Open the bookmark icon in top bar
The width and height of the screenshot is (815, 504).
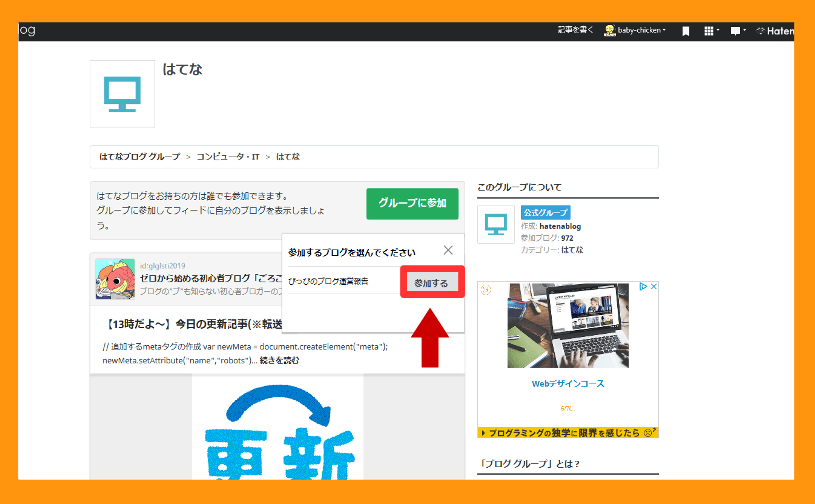pyautogui.click(x=686, y=31)
